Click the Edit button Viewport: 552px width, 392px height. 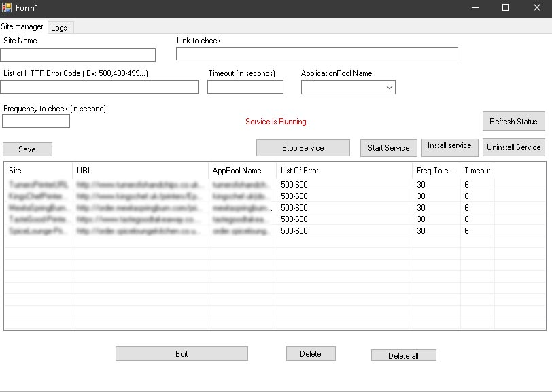click(x=182, y=354)
